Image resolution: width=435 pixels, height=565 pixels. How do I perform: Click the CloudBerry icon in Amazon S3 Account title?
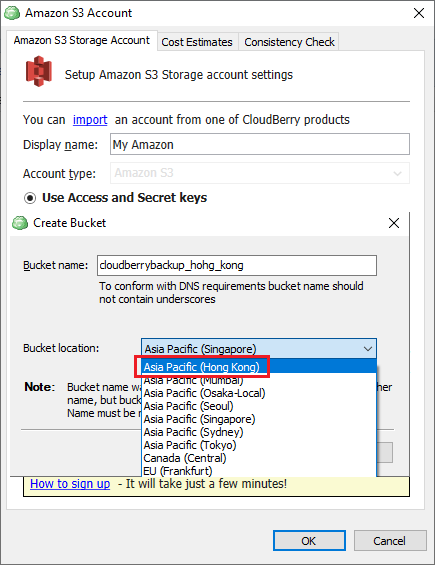12,13
